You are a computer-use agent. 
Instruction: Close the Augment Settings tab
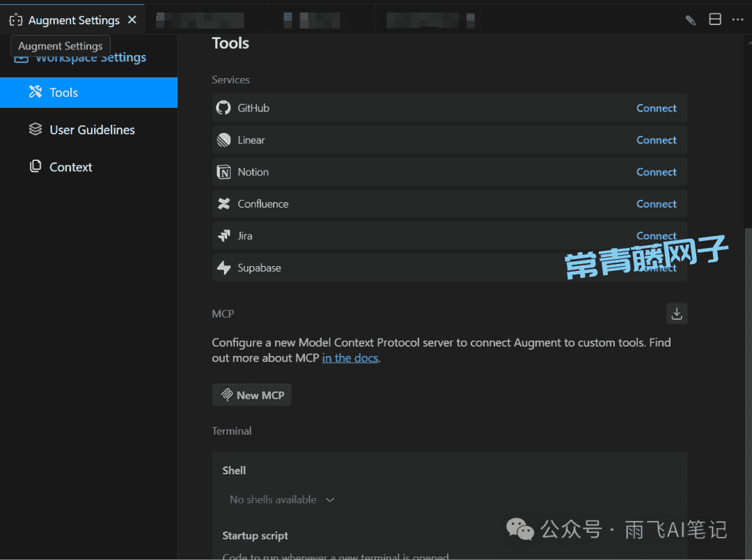[x=132, y=20]
